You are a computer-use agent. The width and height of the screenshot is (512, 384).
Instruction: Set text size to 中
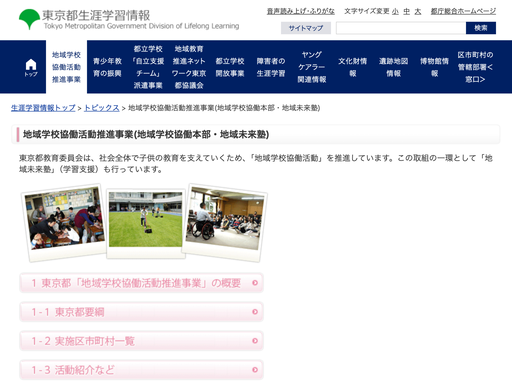point(407,11)
